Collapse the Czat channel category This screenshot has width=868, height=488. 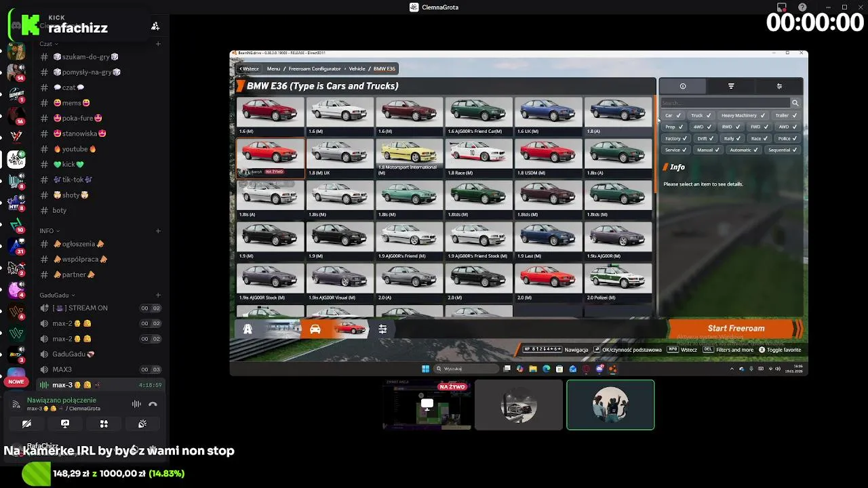pos(49,44)
